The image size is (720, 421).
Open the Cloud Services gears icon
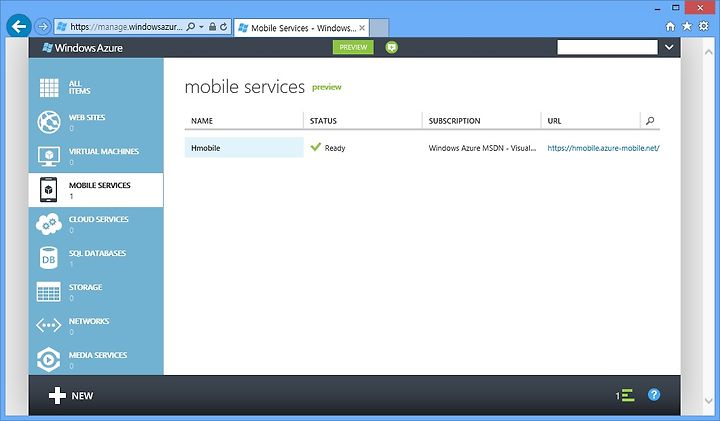pos(49,224)
